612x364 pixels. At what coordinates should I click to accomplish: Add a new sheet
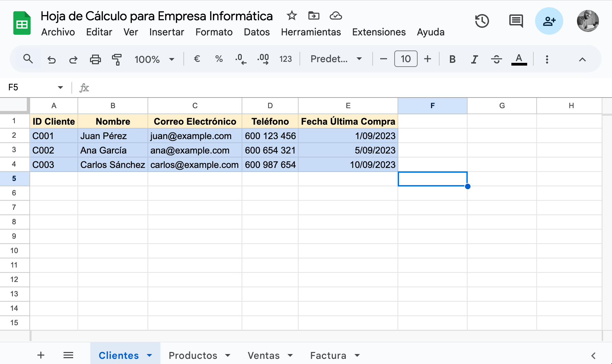[x=41, y=355]
